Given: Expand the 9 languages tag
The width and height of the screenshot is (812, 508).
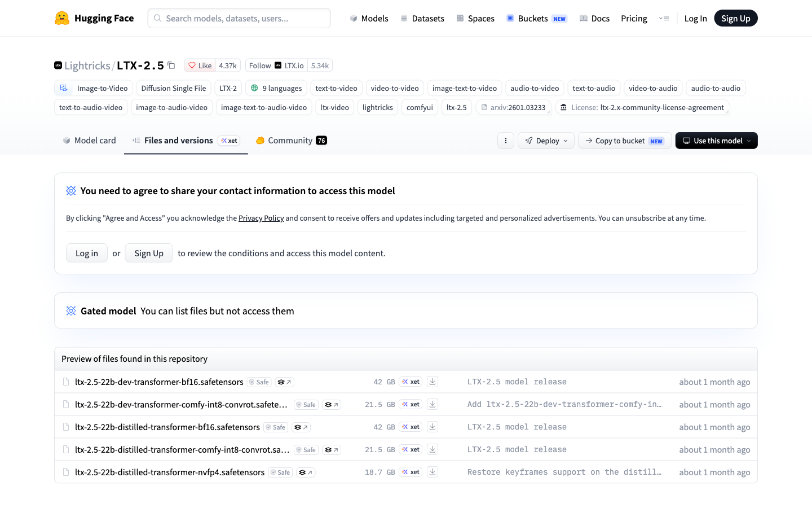Looking at the screenshot, I should click(x=276, y=88).
